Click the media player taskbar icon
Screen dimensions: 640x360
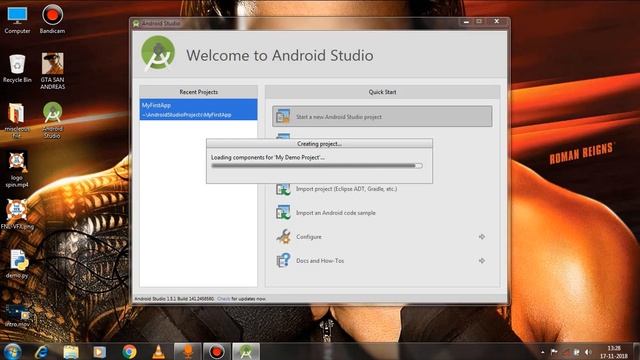(x=100, y=352)
